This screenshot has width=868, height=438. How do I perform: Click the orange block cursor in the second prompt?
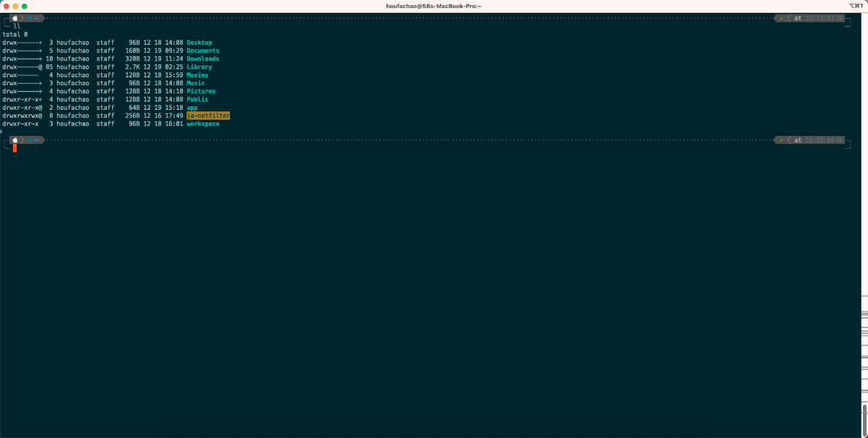14,147
